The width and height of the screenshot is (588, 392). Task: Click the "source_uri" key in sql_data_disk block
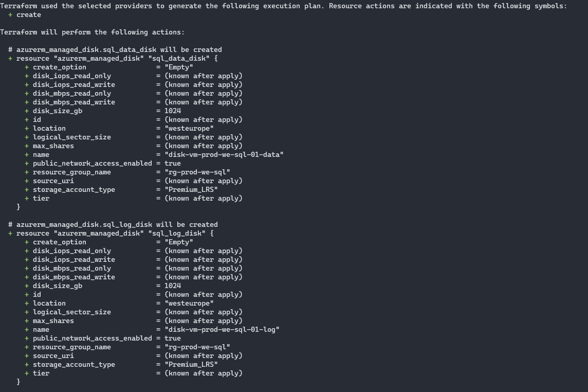click(x=53, y=181)
